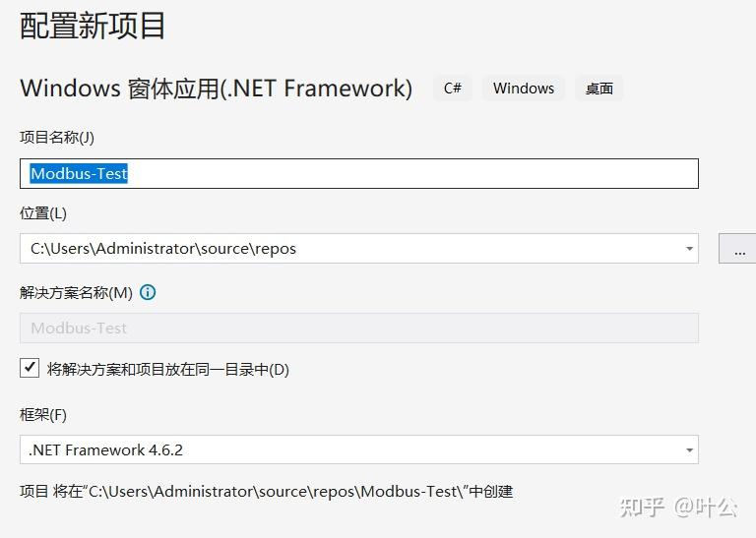Click the 位置(L) label
The image size is (756, 538).
43,213
